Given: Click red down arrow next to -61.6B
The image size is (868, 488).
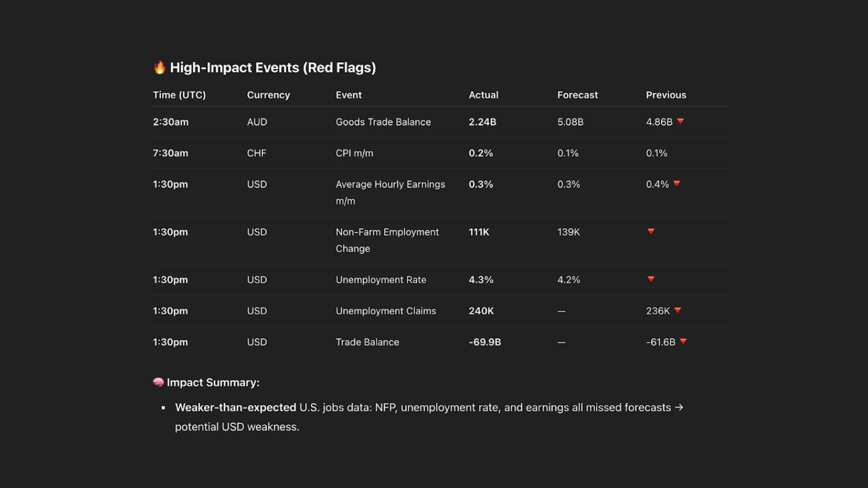Looking at the screenshot, I should point(683,342).
